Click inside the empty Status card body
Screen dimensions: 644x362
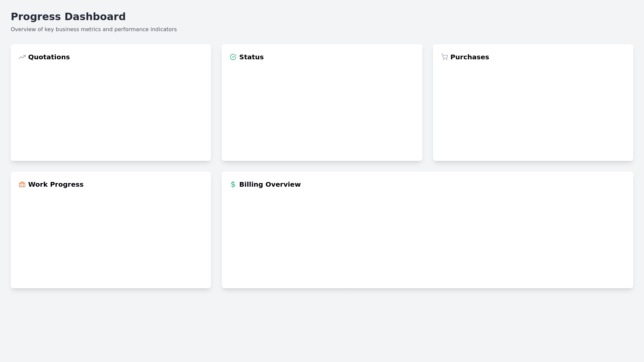(322, 111)
